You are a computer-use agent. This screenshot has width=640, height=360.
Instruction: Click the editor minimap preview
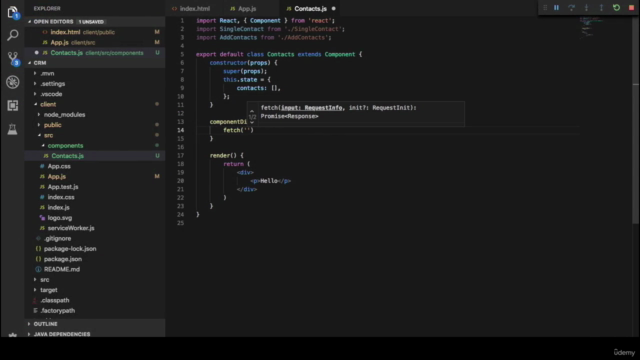click(591, 27)
